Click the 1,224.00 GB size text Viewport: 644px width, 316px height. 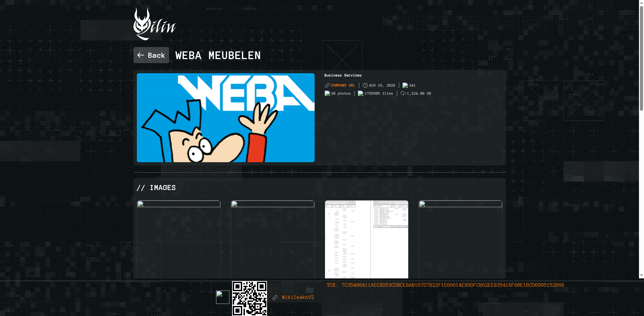pyautogui.click(x=419, y=93)
